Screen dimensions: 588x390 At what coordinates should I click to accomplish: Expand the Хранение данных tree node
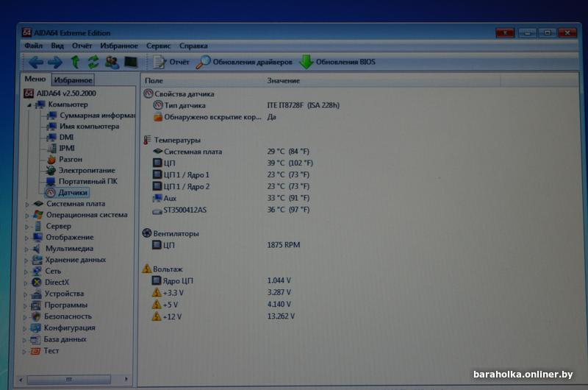26,260
